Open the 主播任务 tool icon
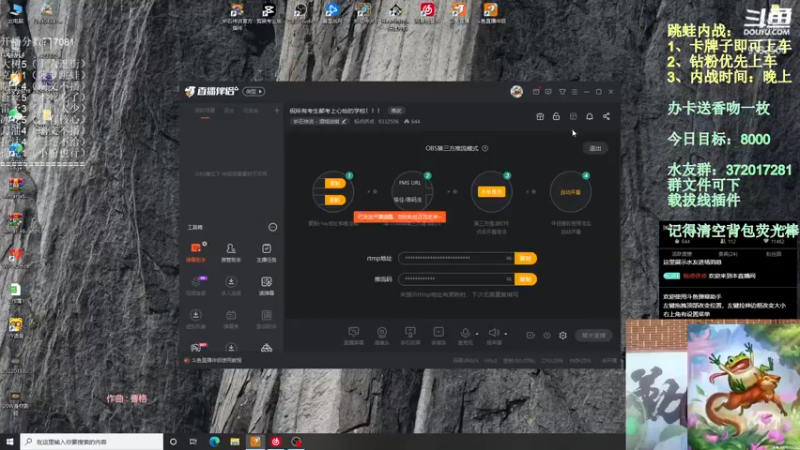Screen dimensions: 800x450 coord(266,252)
